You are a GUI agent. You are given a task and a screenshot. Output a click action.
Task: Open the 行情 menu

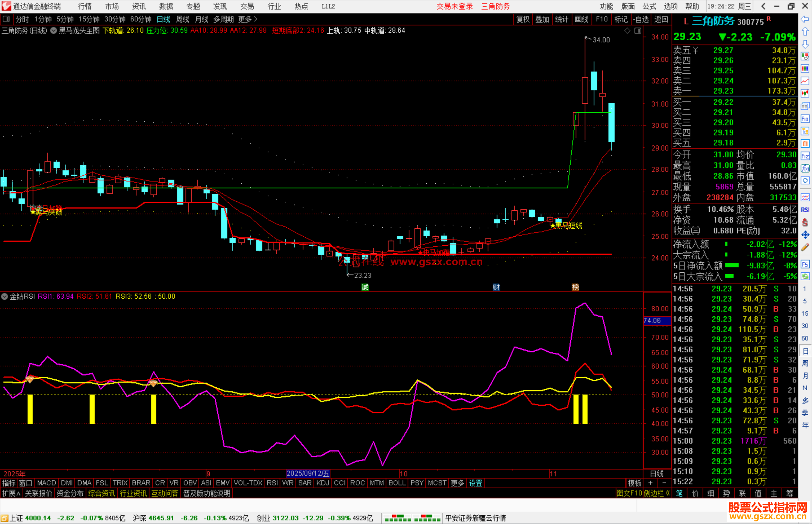(85, 6)
